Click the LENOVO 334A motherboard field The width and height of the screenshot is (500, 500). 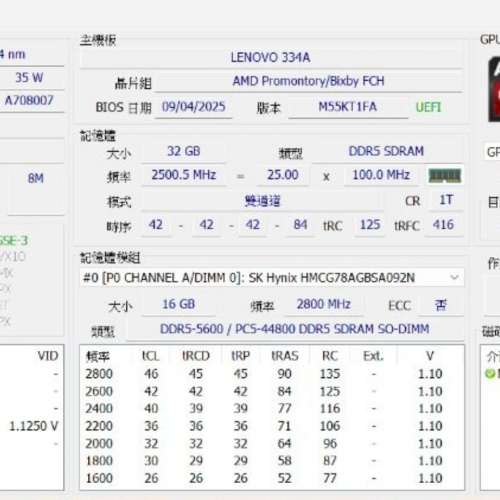click(x=271, y=57)
